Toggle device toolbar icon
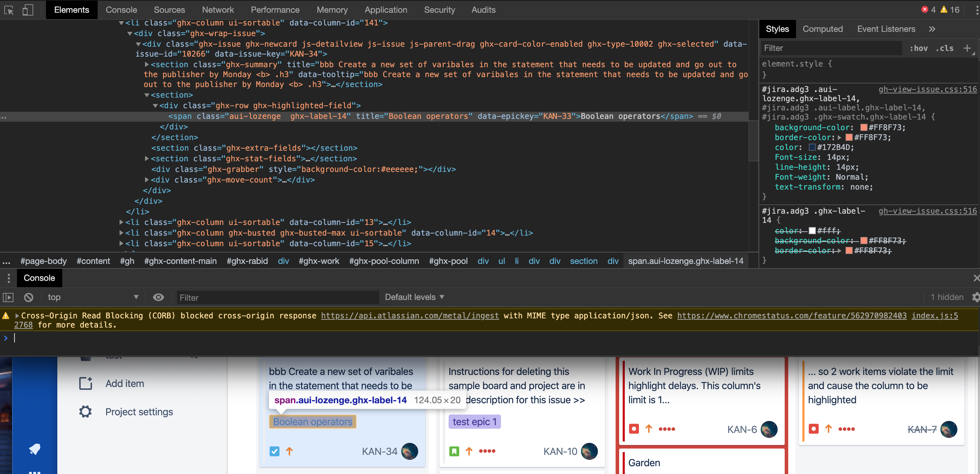This screenshot has width=980, height=474. 28,10
